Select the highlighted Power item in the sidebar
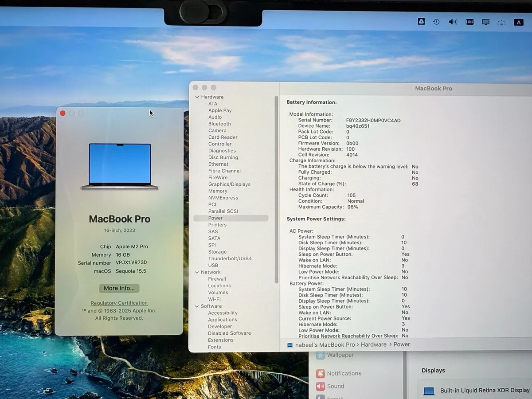 pyautogui.click(x=231, y=218)
